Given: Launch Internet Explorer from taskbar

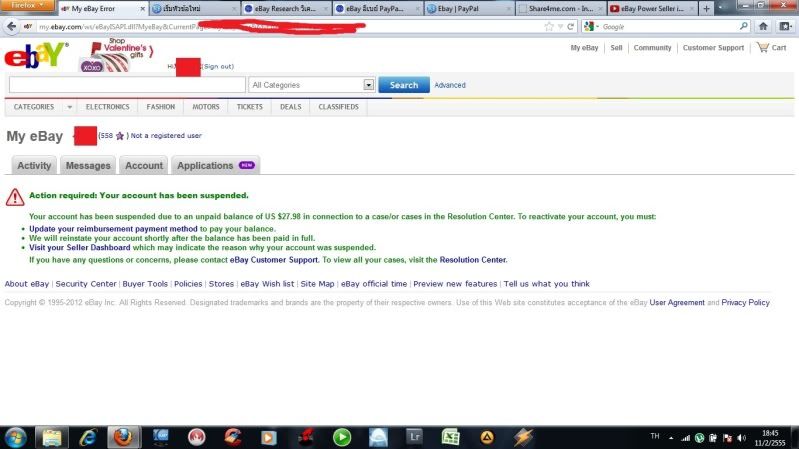Looking at the screenshot, I should click(88, 437).
